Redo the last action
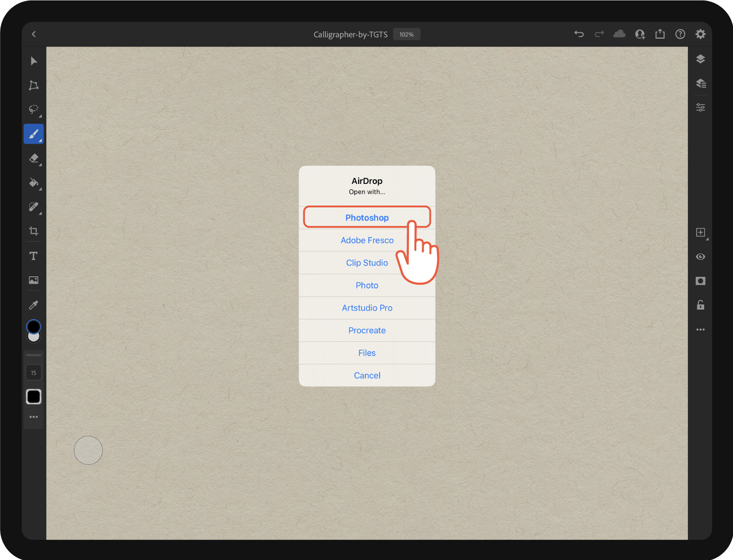This screenshot has width=733, height=560. tap(600, 34)
